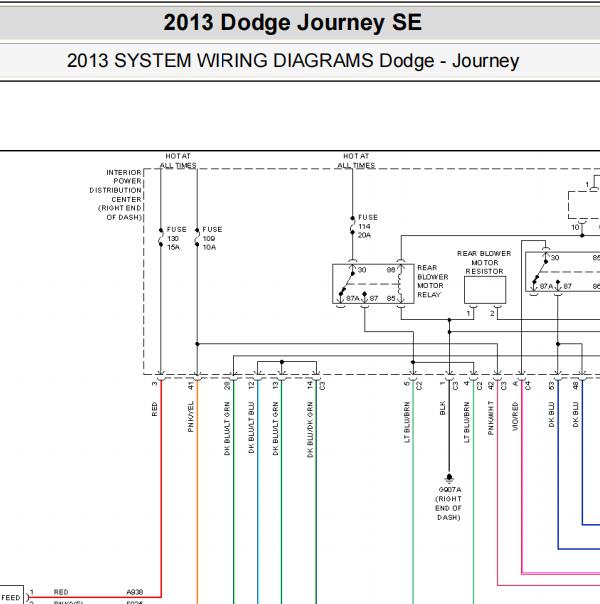Select the "DK BLU" wire label at pin 48
600x604 pixels.
(575, 414)
